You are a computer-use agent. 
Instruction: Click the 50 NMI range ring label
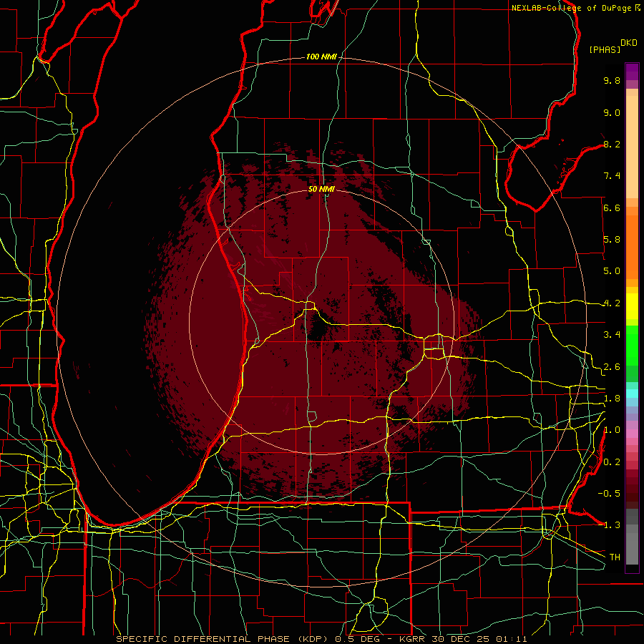321,189
